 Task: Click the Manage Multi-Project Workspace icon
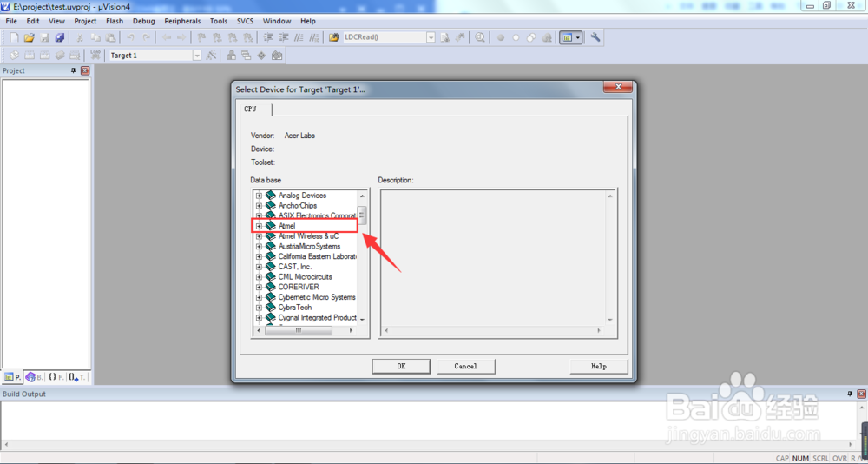click(247, 56)
